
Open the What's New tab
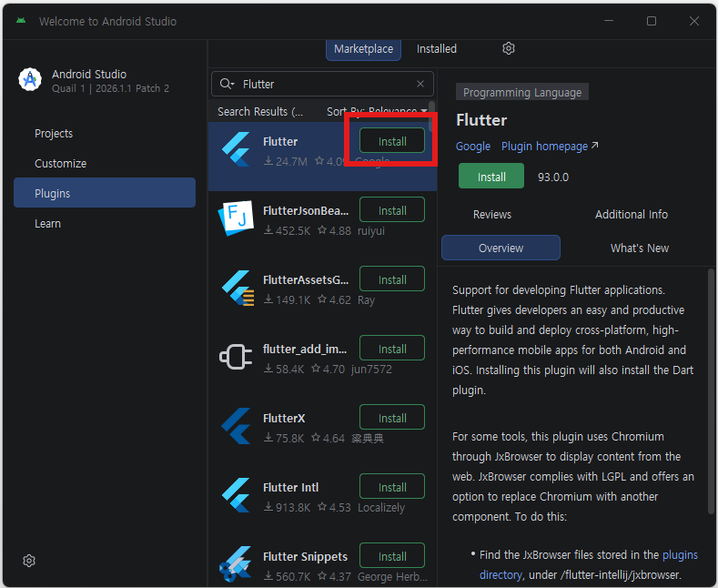[x=639, y=248]
